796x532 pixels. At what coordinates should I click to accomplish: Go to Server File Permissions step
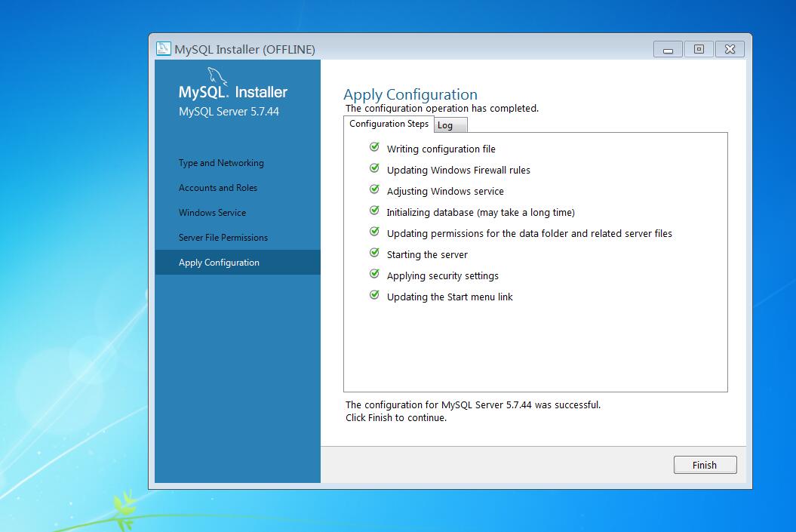223,238
